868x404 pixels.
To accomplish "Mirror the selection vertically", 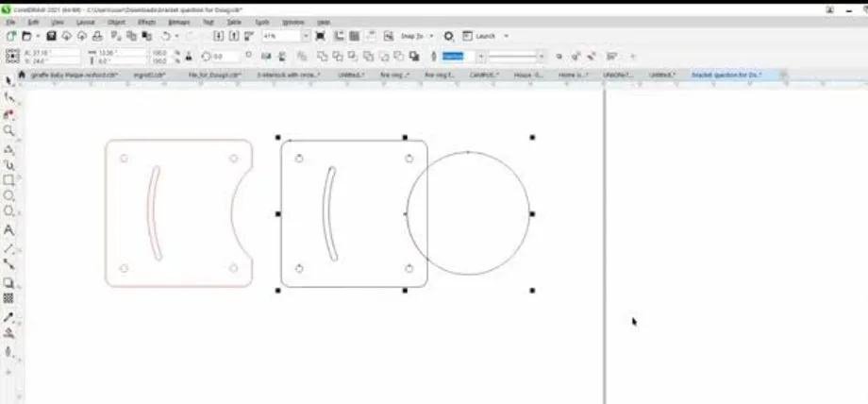I will tap(282, 56).
